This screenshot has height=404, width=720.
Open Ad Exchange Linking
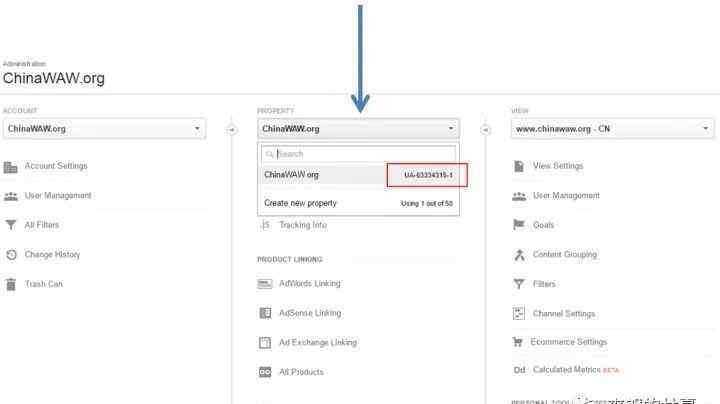(x=316, y=342)
